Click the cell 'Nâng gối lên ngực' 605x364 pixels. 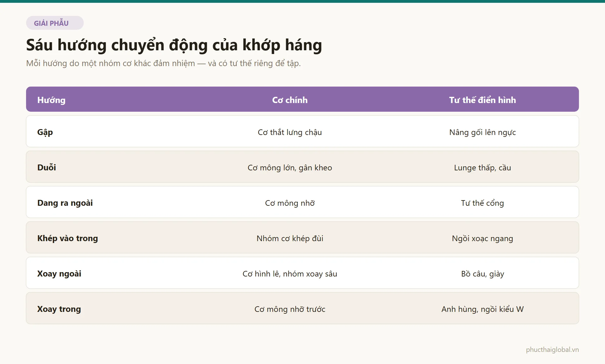point(482,133)
